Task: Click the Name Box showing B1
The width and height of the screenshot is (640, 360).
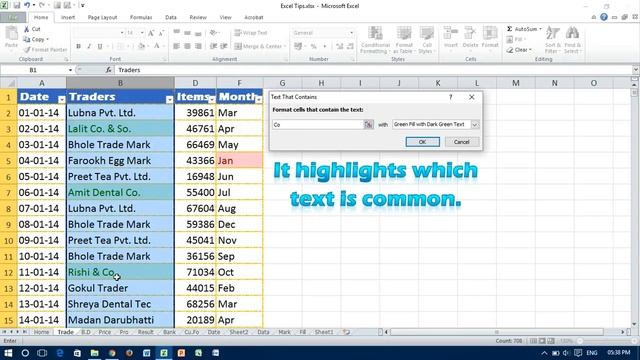Action: [x=33, y=70]
